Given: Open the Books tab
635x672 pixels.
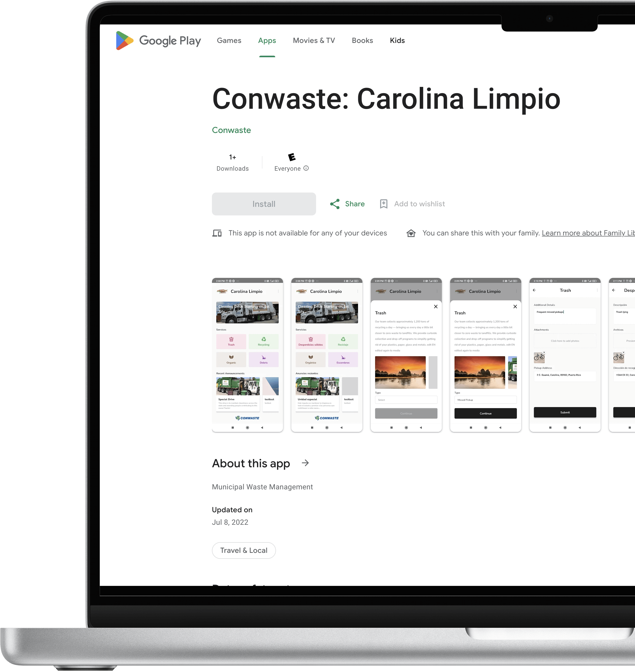Looking at the screenshot, I should pyautogui.click(x=362, y=41).
